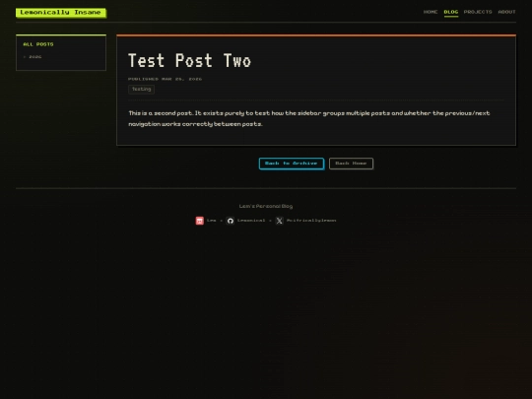
Task: Open the X handle link in the footer
Action: [311, 221]
